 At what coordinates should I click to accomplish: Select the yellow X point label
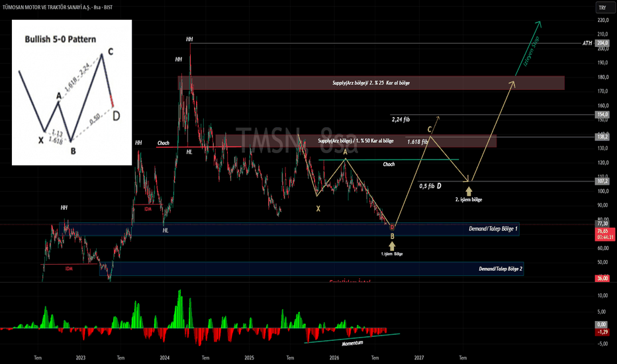coord(318,209)
